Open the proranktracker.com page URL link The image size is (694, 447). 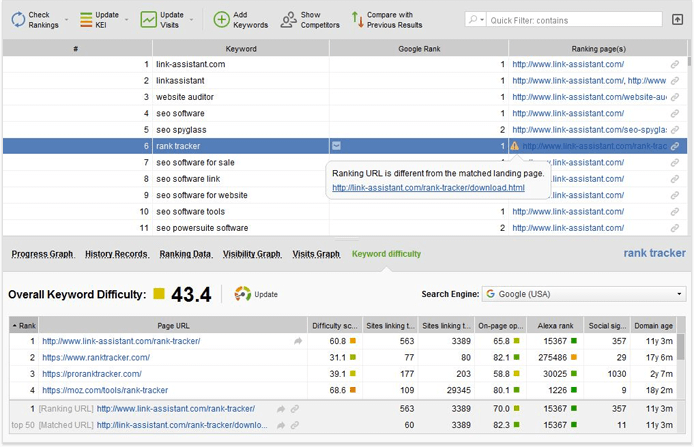pyautogui.click(x=92, y=374)
